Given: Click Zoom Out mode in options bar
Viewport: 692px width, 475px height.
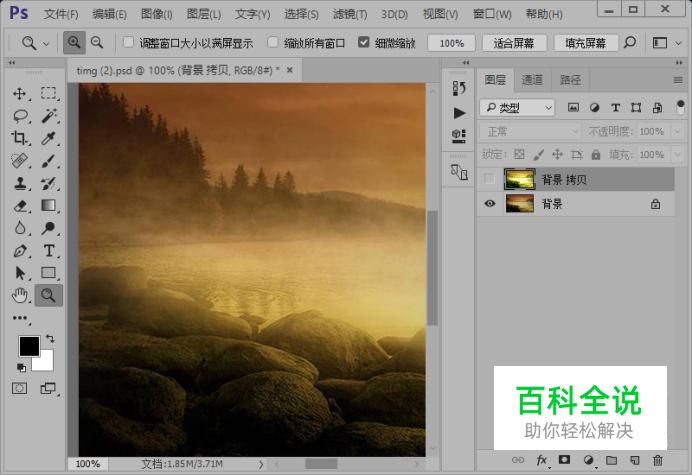Looking at the screenshot, I should 97,42.
